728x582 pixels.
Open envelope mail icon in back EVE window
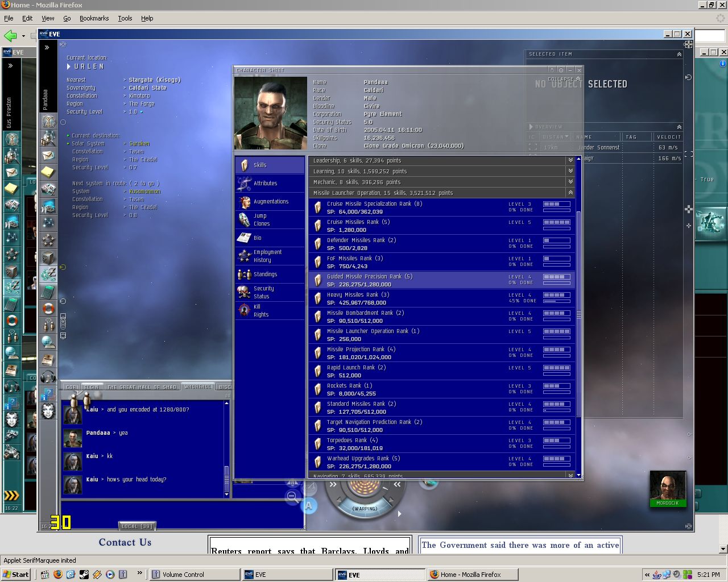coord(11,172)
